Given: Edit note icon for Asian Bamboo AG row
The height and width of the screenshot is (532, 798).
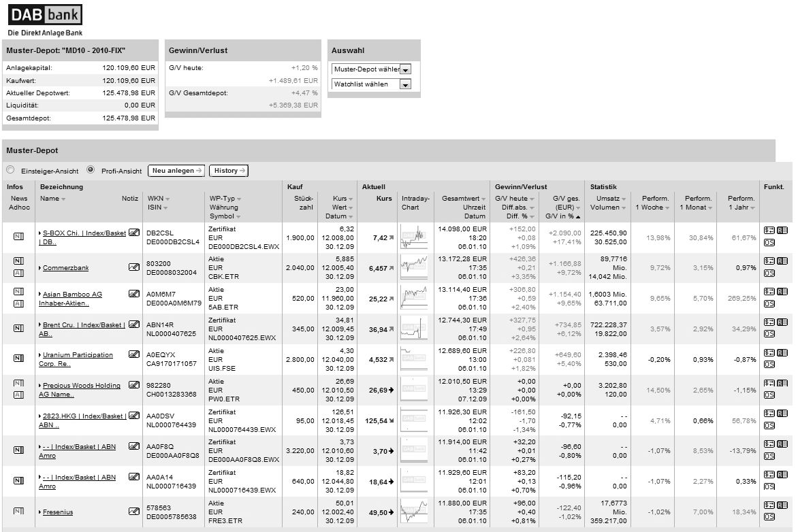Looking at the screenshot, I should (x=134, y=293).
